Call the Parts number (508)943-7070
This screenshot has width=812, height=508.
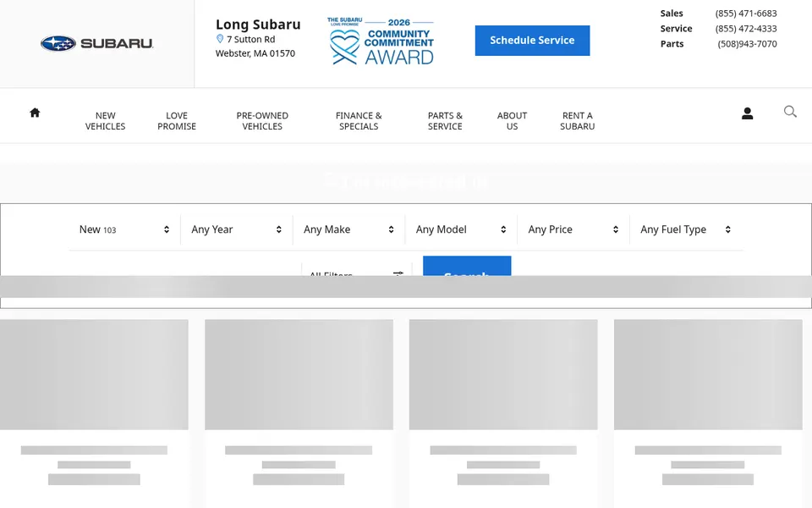pos(747,43)
